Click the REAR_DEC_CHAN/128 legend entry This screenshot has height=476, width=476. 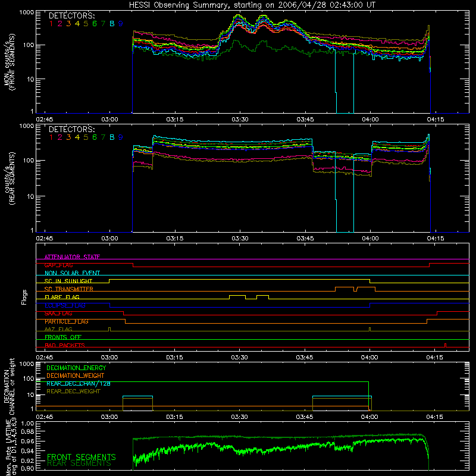click(x=79, y=383)
